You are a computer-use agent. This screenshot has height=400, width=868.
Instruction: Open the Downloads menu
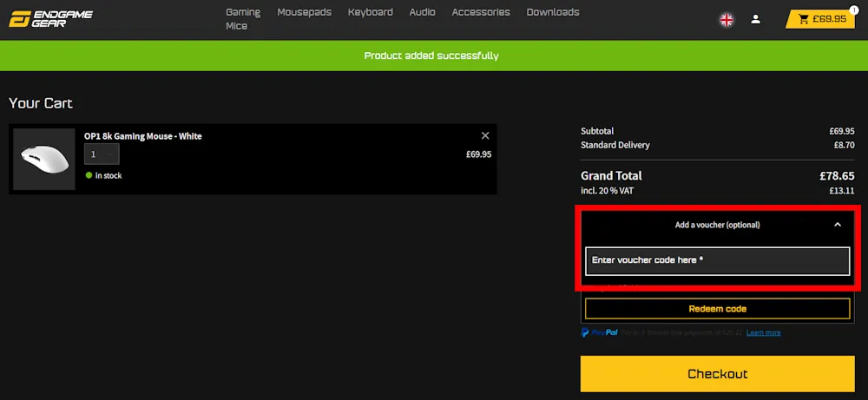tap(553, 12)
